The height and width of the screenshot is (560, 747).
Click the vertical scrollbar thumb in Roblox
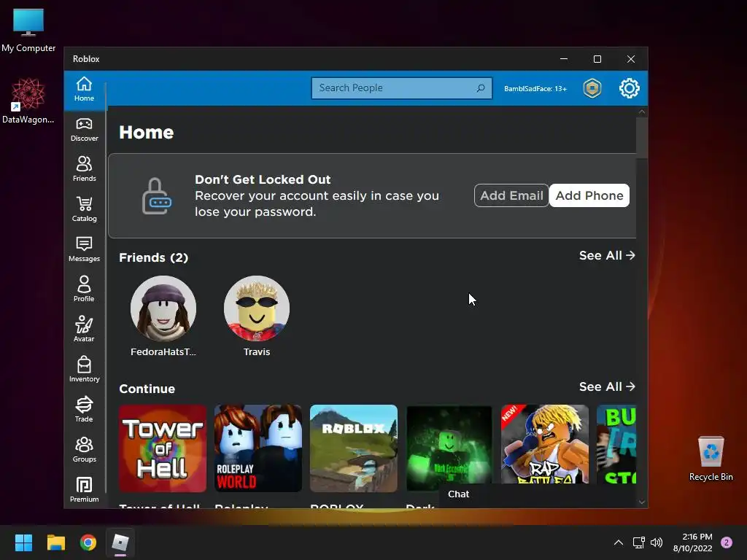point(642,138)
